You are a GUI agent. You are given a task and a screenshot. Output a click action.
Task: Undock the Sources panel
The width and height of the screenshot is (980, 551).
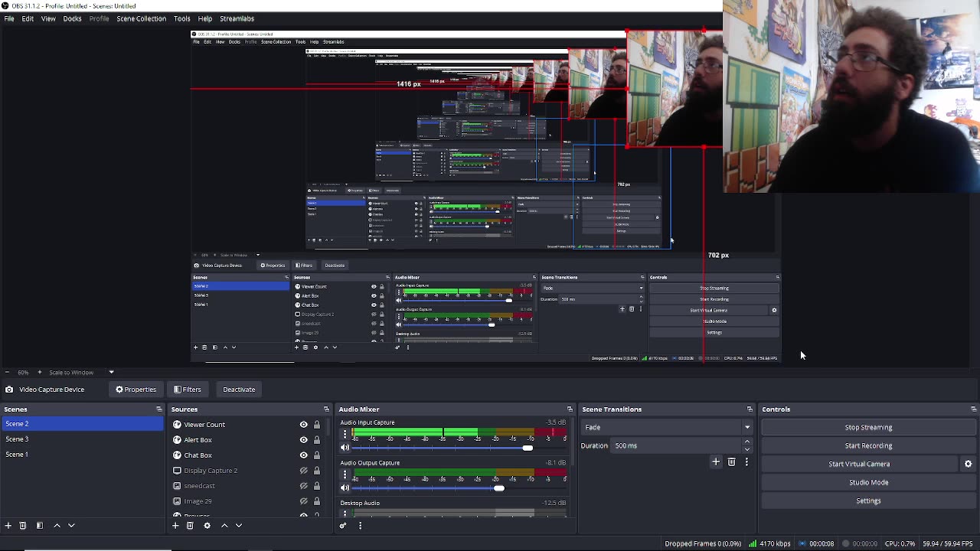click(327, 409)
